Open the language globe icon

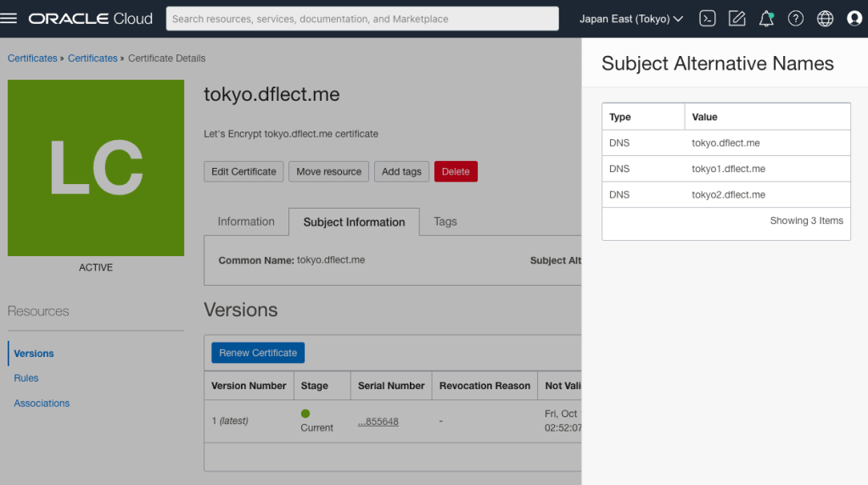825,19
